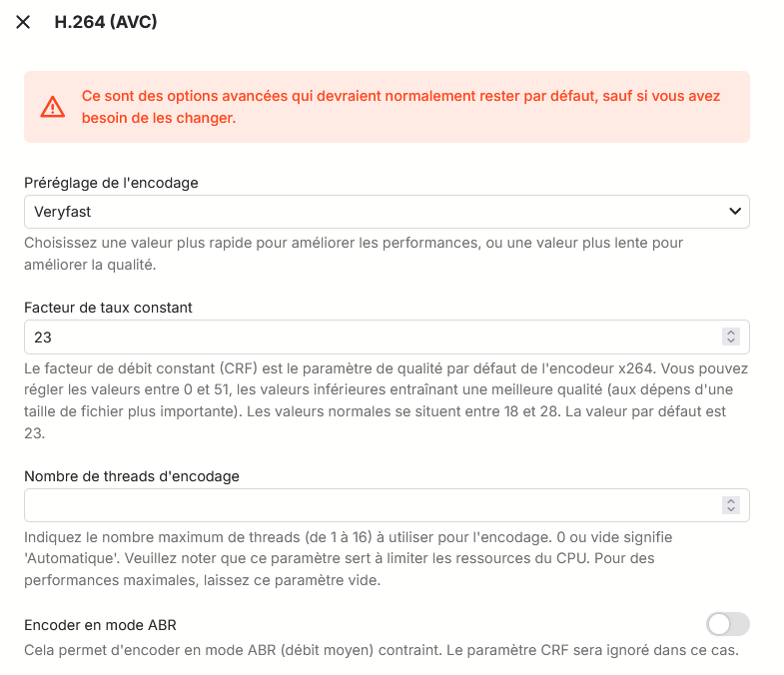Click the chevron arrow of the preset selector
This screenshot has width=784, height=675.
(x=735, y=212)
